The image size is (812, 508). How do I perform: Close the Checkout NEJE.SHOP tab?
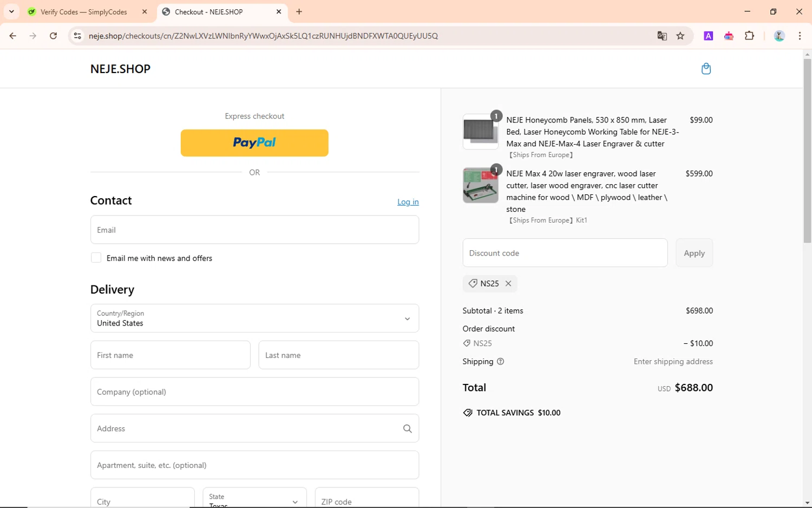tap(279, 11)
